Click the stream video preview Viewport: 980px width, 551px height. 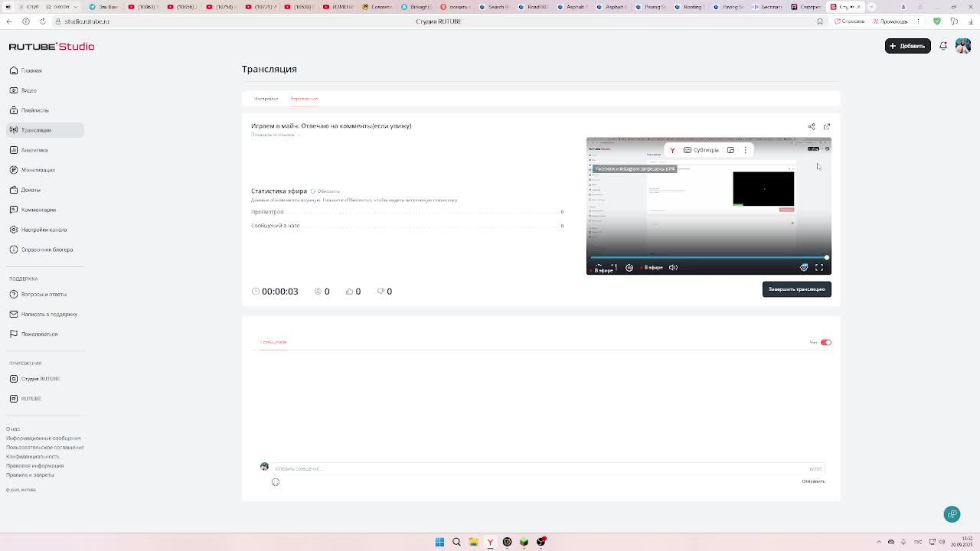tap(708, 206)
